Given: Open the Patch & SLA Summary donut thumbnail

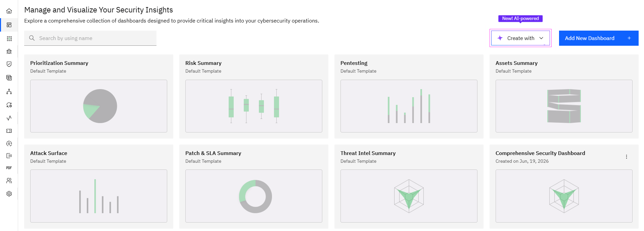Looking at the screenshot, I should pyautogui.click(x=254, y=196).
